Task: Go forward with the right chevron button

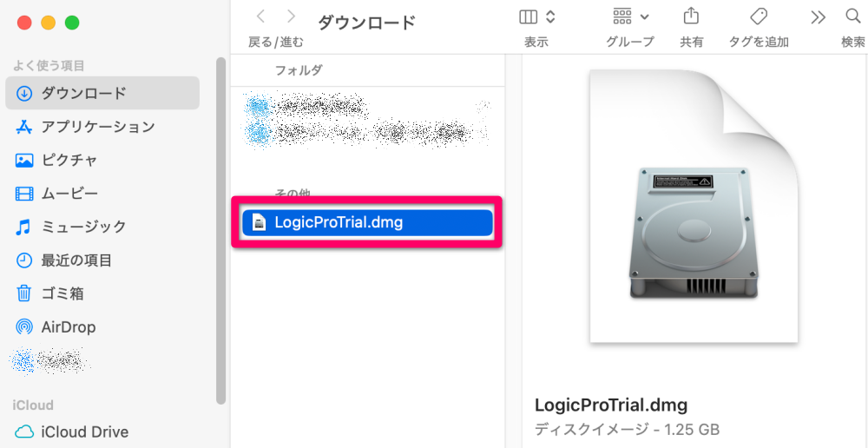Action: click(291, 17)
